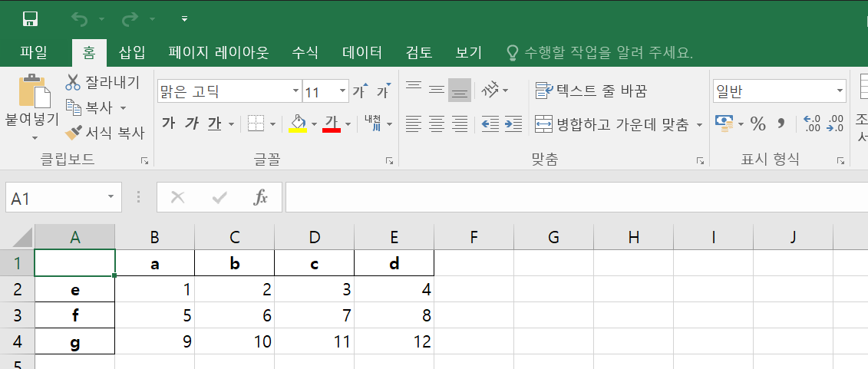Click the File (파일) tab

coord(34,53)
